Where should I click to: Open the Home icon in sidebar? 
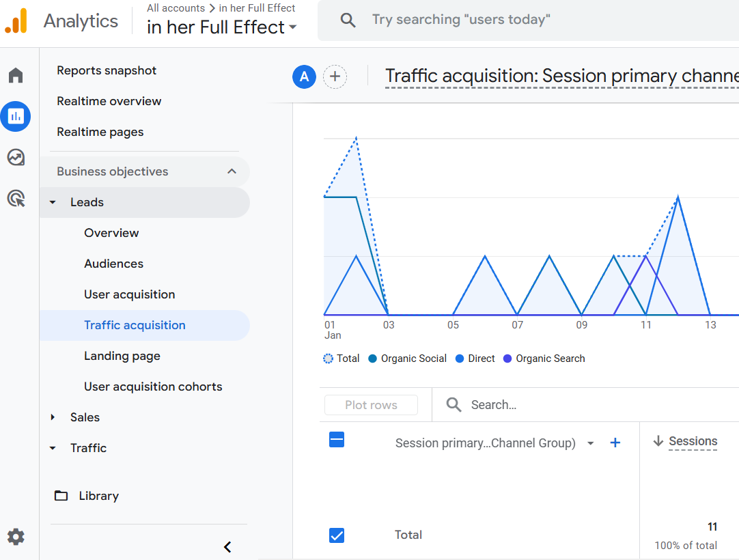(x=16, y=75)
